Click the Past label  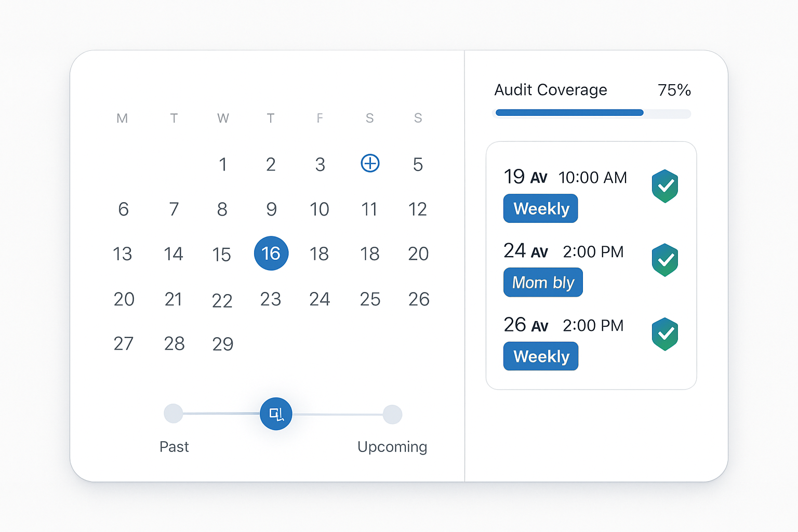tap(174, 447)
